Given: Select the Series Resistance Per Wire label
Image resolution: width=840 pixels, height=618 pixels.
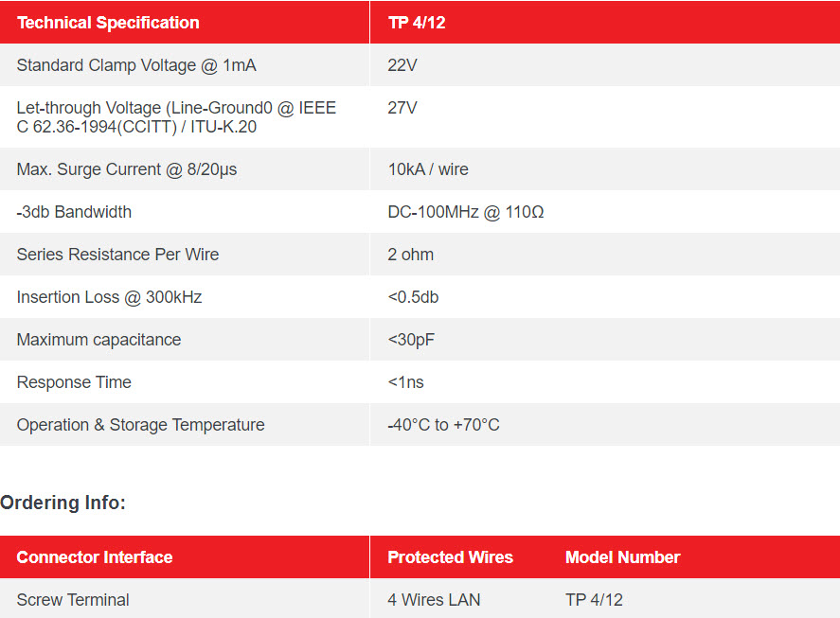Looking at the screenshot, I should [x=117, y=255].
